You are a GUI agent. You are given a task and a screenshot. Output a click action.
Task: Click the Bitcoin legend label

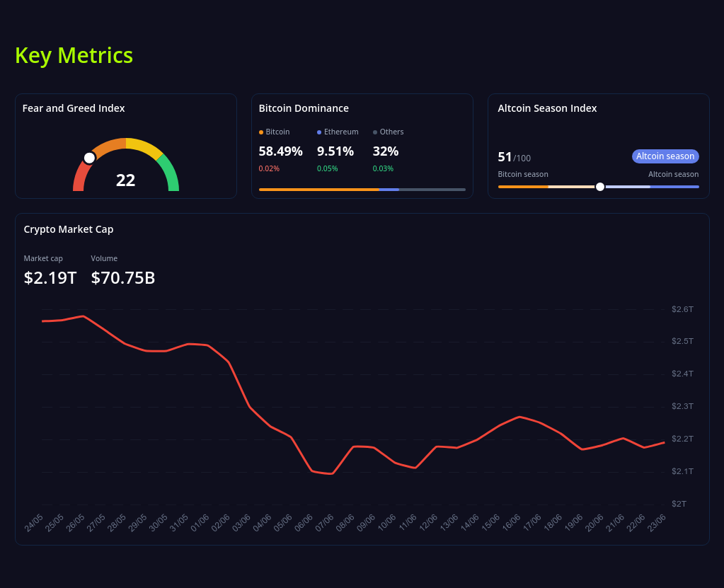point(277,132)
